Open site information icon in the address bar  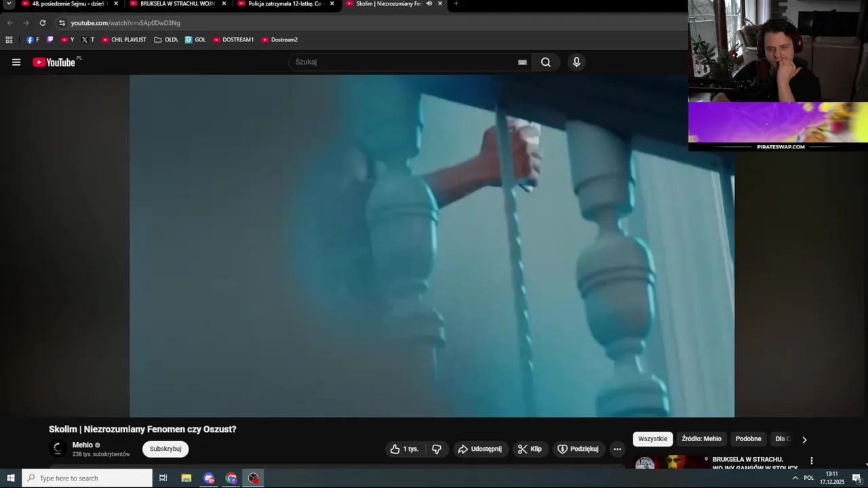[x=62, y=23]
